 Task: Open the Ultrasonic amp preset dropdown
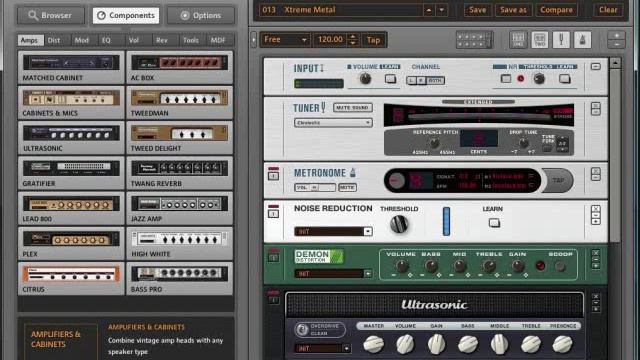(x=322, y=348)
